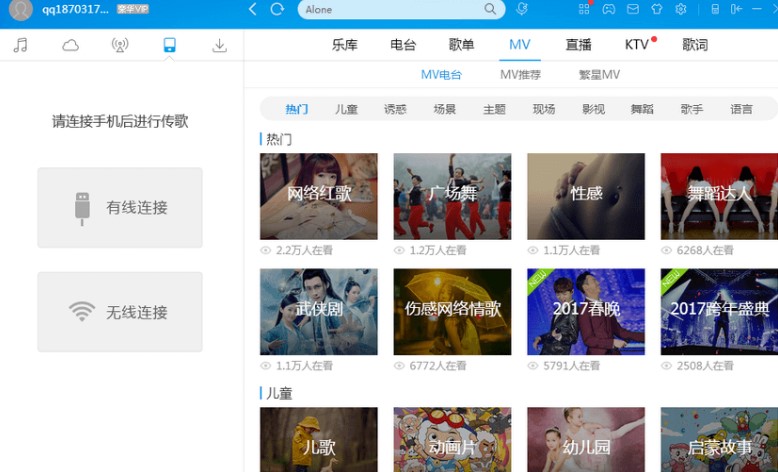Open the 动画片 MV thumbnail

click(452, 440)
